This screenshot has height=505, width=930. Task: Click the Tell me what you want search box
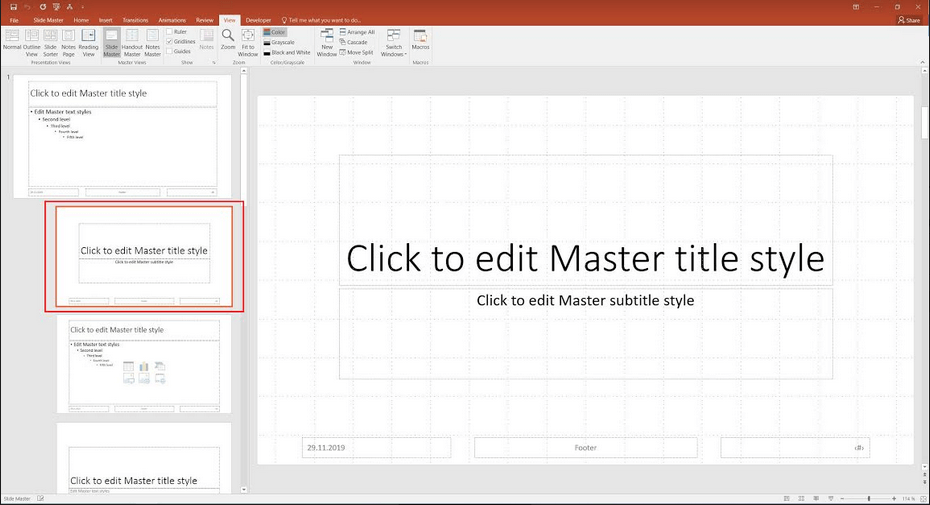[x=321, y=20]
